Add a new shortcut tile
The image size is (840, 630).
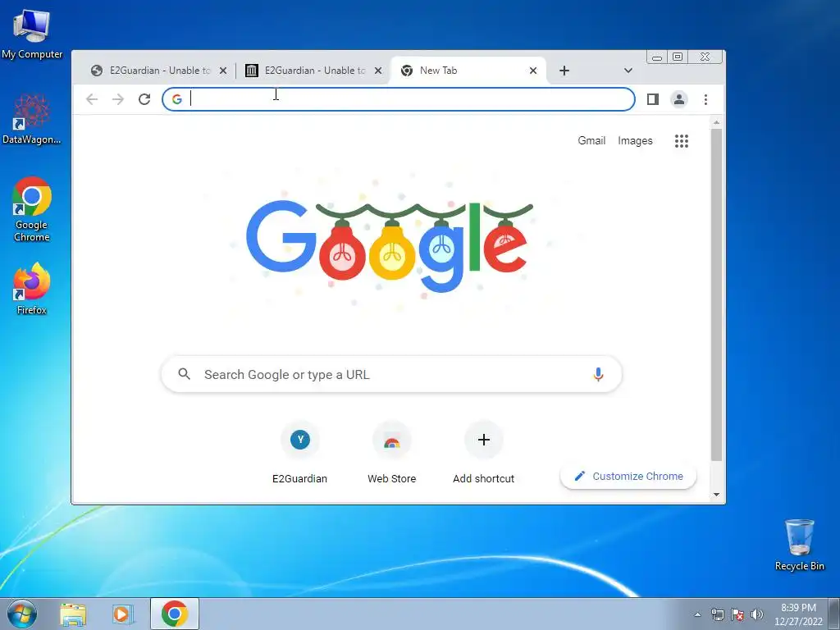coord(484,453)
